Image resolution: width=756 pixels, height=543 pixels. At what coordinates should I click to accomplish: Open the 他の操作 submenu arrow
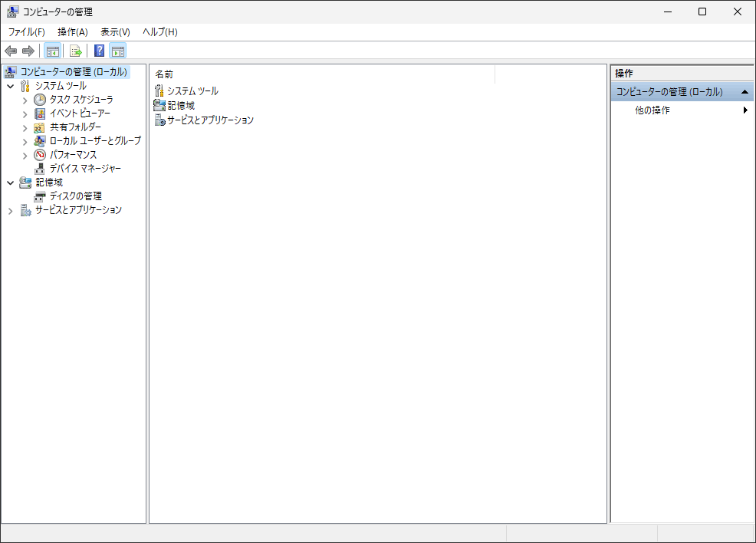(745, 110)
